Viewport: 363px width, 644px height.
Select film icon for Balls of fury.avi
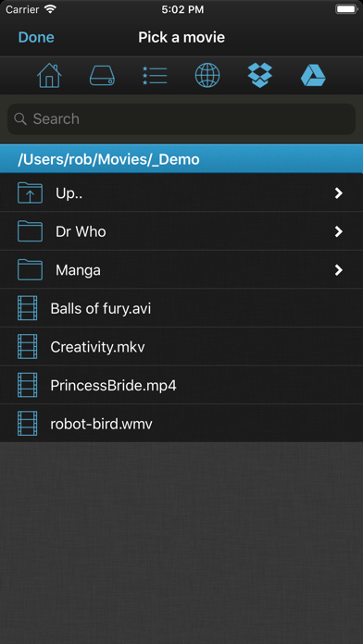coord(28,308)
